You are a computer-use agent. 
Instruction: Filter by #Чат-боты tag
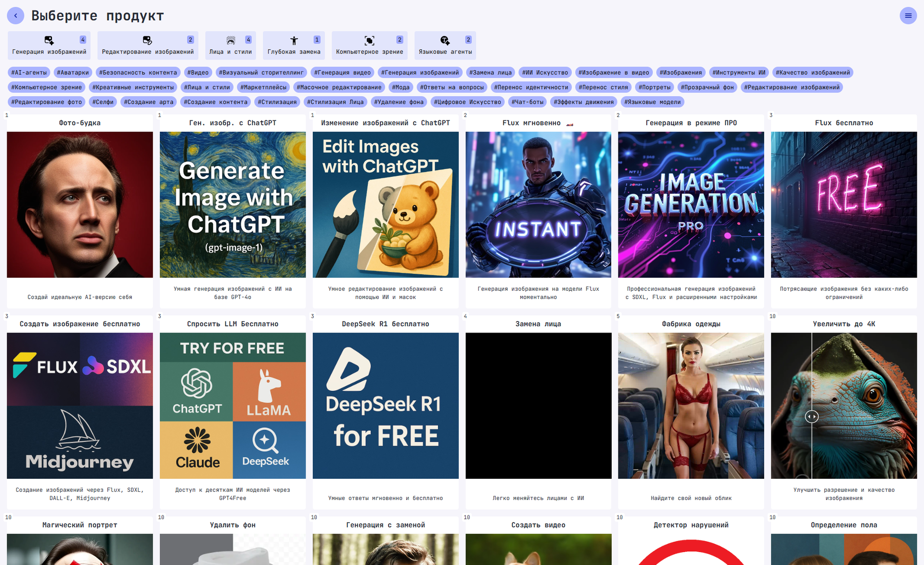(x=528, y=102)
